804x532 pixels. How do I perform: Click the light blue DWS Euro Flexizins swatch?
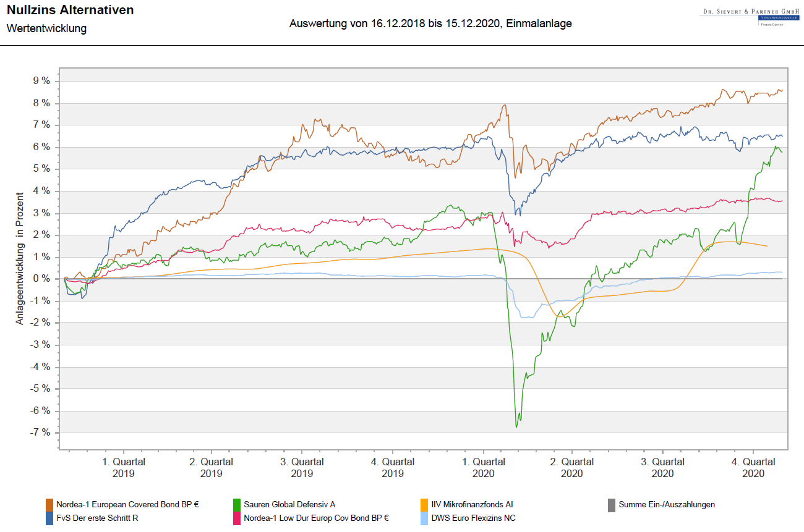coord(424,518)
